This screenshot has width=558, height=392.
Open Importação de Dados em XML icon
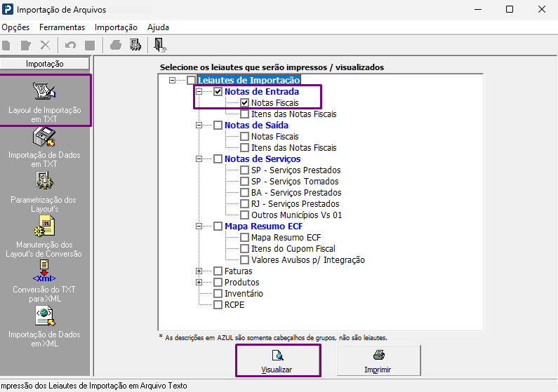(45, 316)
